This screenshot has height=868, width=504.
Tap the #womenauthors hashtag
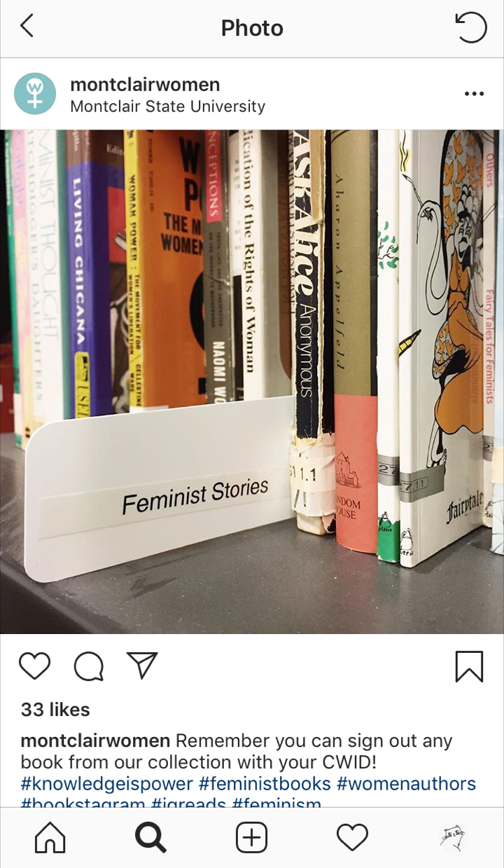(x=407, y=783)
